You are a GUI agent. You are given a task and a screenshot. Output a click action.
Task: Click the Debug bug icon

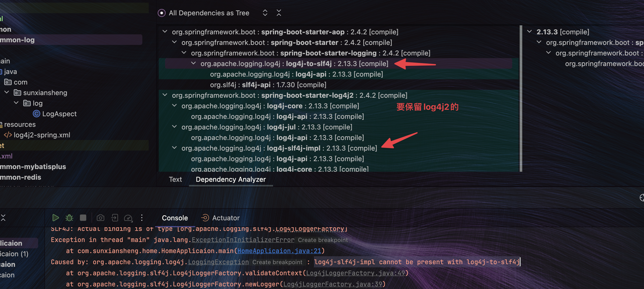(x=69, y=218)
